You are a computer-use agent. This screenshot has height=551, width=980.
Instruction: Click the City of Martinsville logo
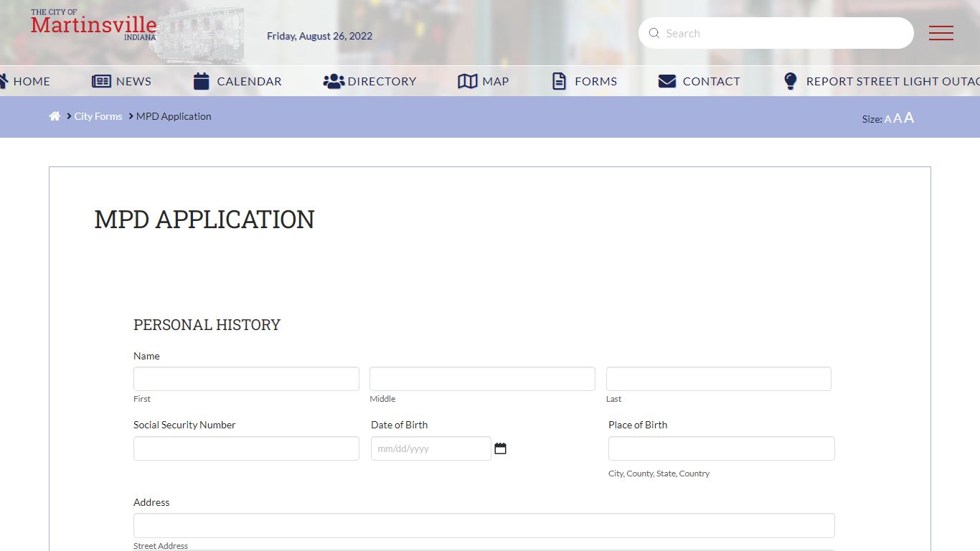click(x=93, y=25)
